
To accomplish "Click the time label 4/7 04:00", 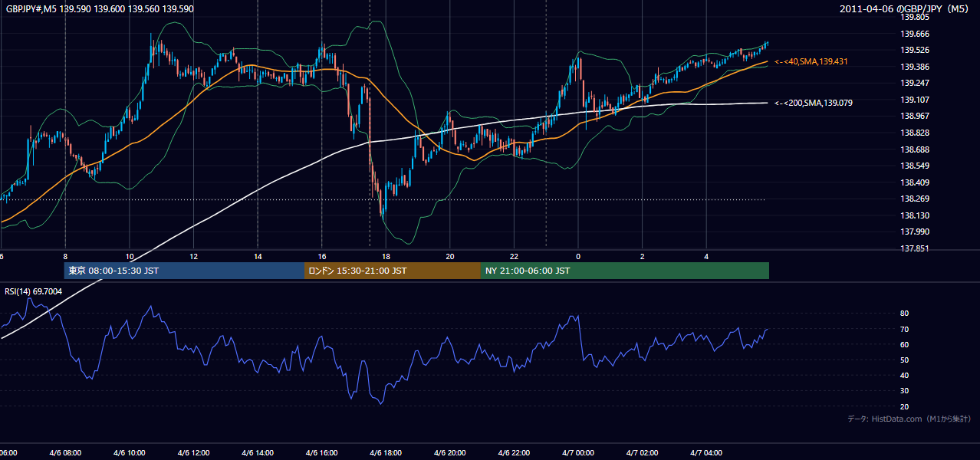I will click(707, 453).
